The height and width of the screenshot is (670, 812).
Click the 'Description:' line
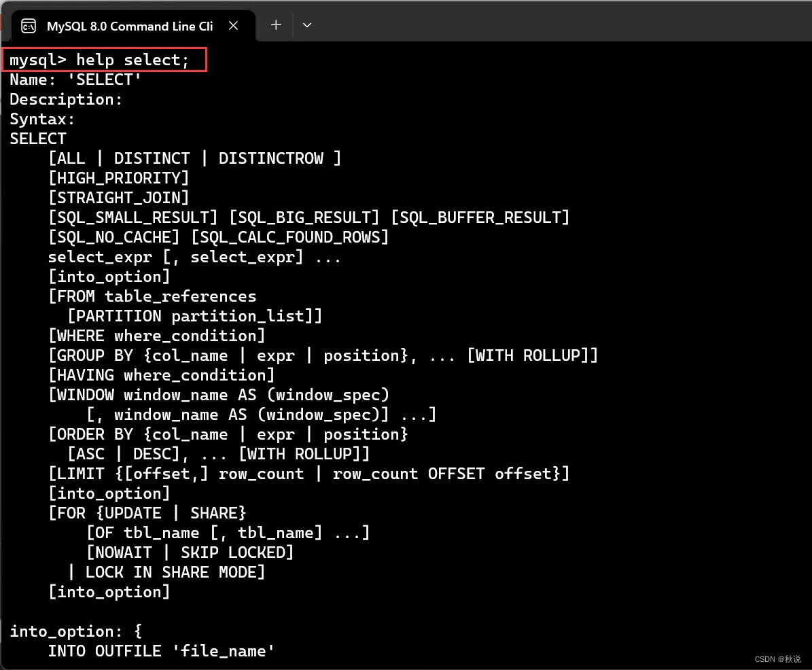coord(66,99)
